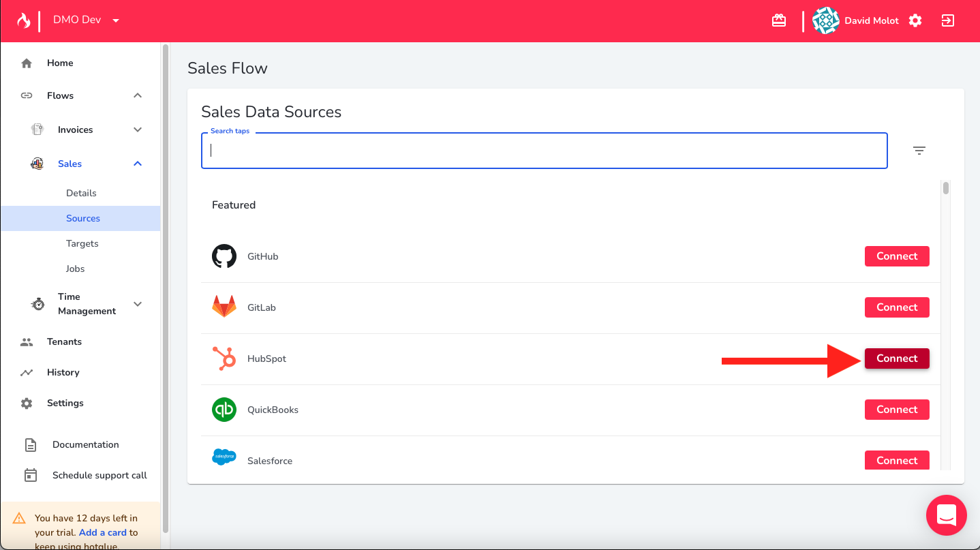Click the GitHub logo
This screenshot has width=980, height=550.
pos(224,256)
